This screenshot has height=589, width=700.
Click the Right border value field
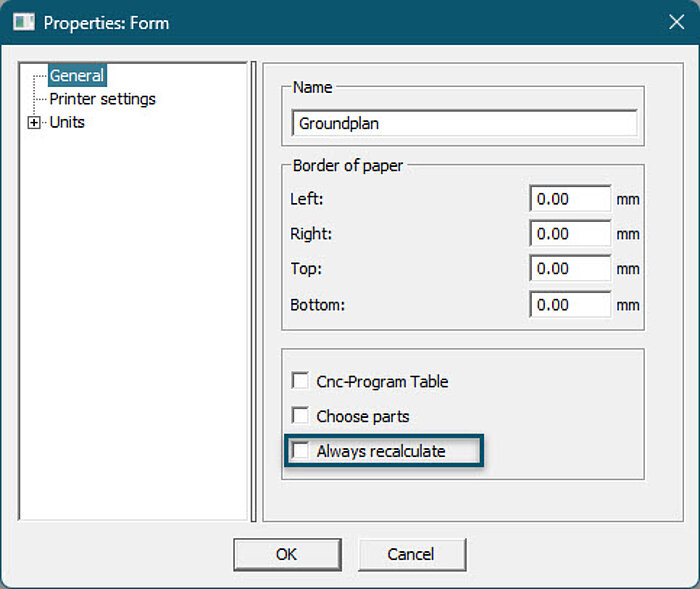click(570, 234)
